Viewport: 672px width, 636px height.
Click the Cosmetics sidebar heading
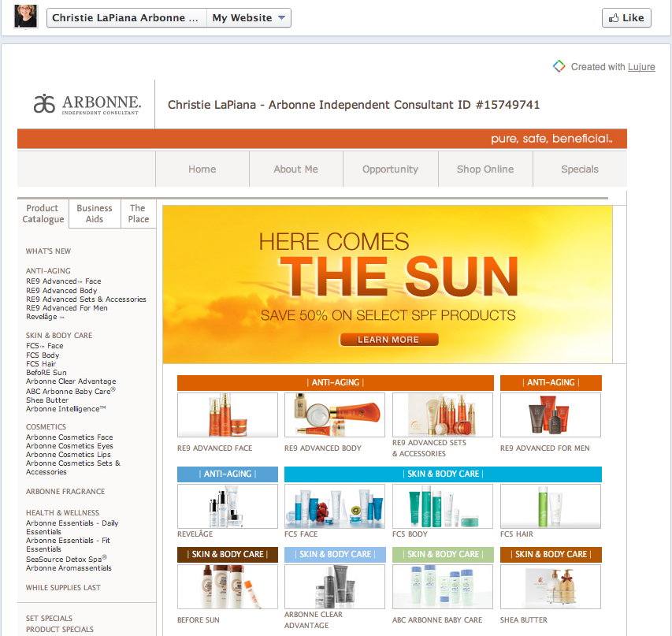click(46, 427)
